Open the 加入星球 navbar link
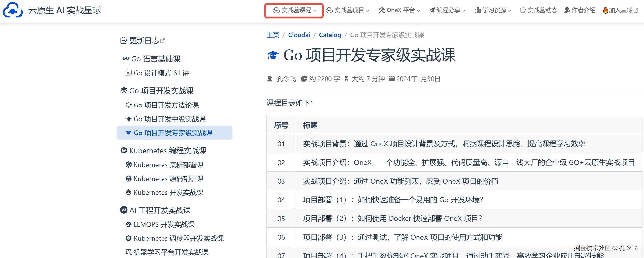 point(620,10)
